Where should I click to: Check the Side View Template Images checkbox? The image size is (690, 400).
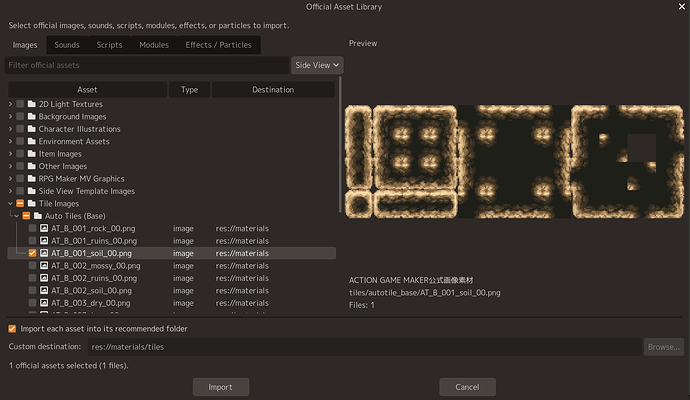point(20,191)
